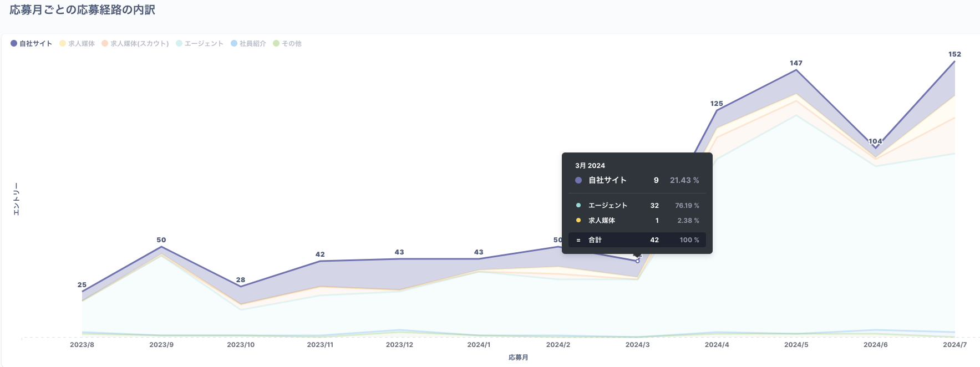Show the 社員紹介 series via legend
980x367 pixels.
tap(248, 43)
